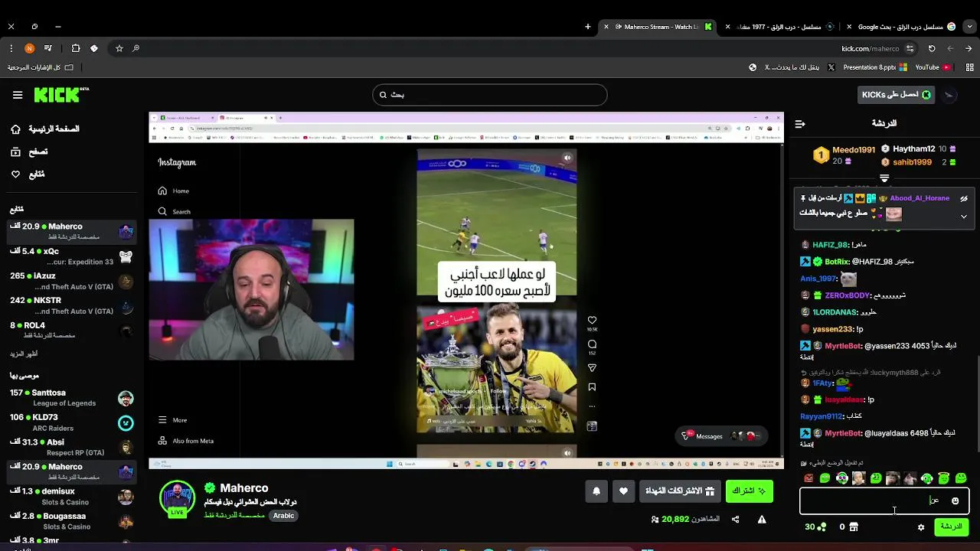Viewport: 980px width, 551px height.
Task: Open KLD73 ARC Raiders channel
Action: 71,422
